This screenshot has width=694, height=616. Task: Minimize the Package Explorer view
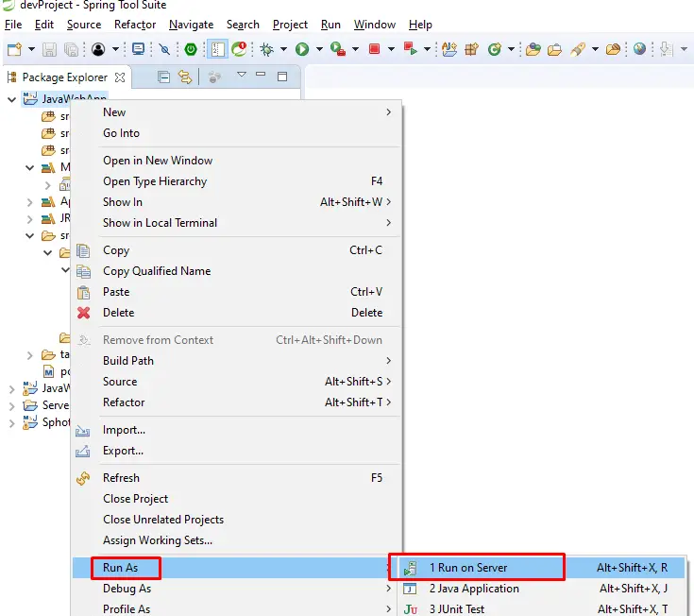pos(261,74)
